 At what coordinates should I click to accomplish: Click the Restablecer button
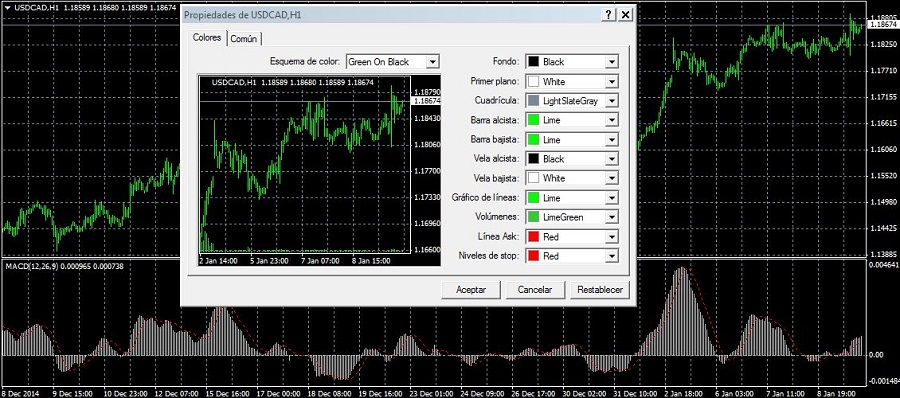(x=600, y=290)
